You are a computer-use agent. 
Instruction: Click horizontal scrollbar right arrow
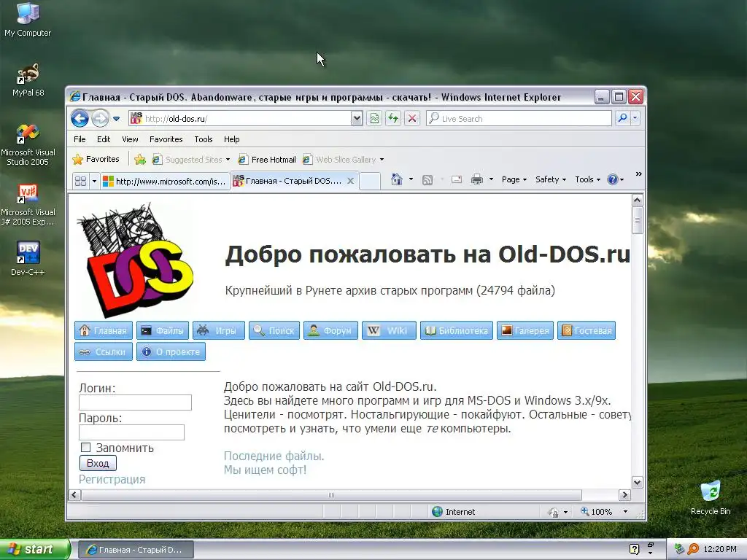624,495
